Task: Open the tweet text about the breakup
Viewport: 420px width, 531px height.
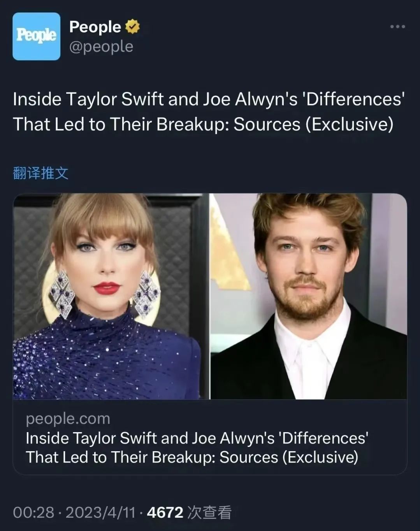Action: coord(209,112)
